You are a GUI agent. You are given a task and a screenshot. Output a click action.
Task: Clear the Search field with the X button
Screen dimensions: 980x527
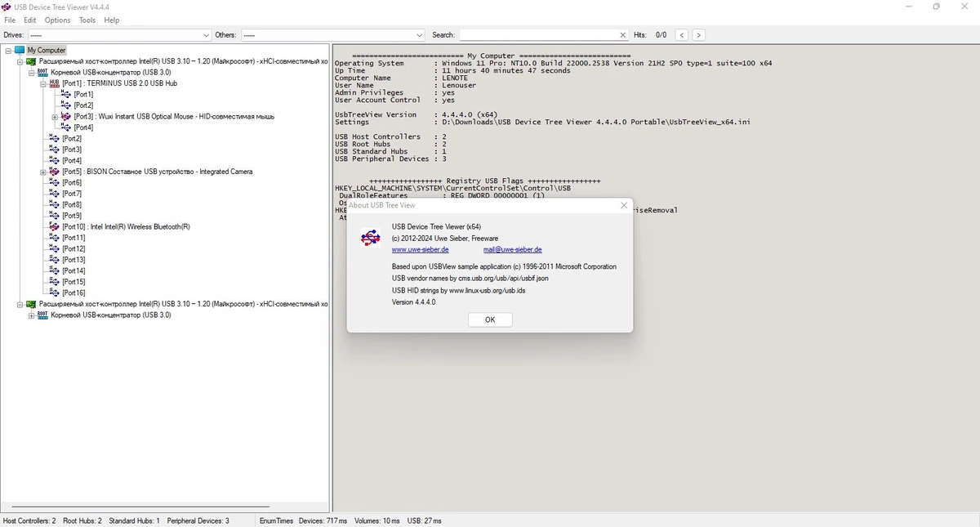coord(623,35)
